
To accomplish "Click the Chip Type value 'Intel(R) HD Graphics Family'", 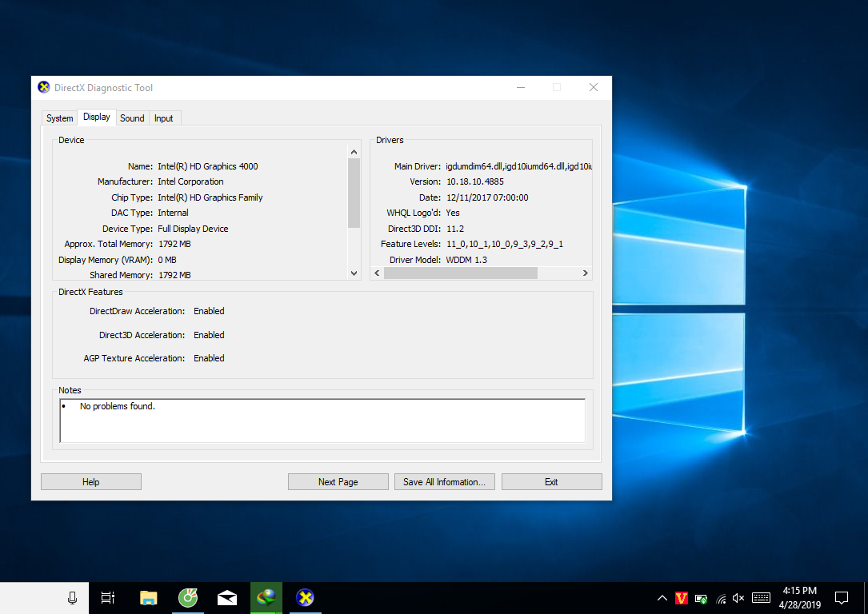I will [x=210, y=197].
